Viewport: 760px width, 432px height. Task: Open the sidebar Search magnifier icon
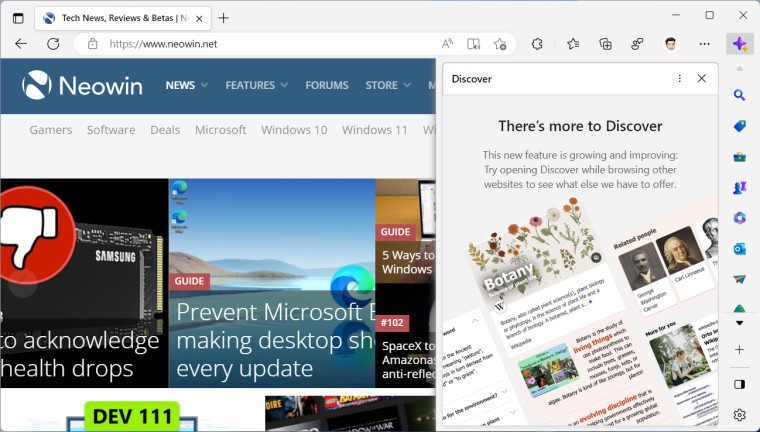tap(739, 95)
